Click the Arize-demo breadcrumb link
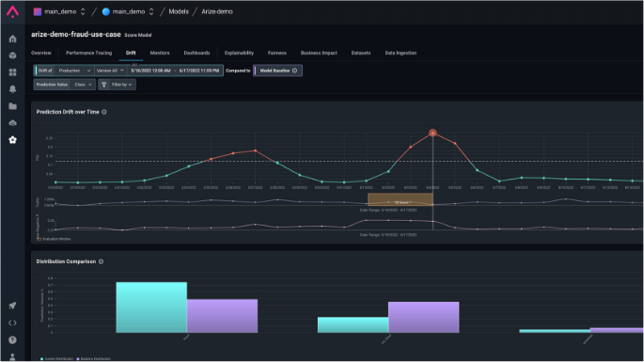Image resolution: width=644 pixels, height=362 pixels. tap(217, 11)
